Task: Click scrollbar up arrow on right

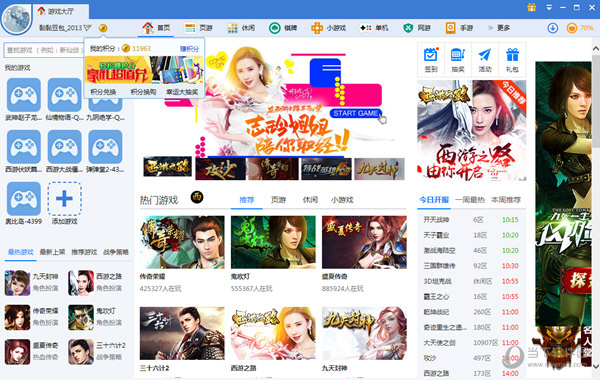Action: tap(595, 49)
